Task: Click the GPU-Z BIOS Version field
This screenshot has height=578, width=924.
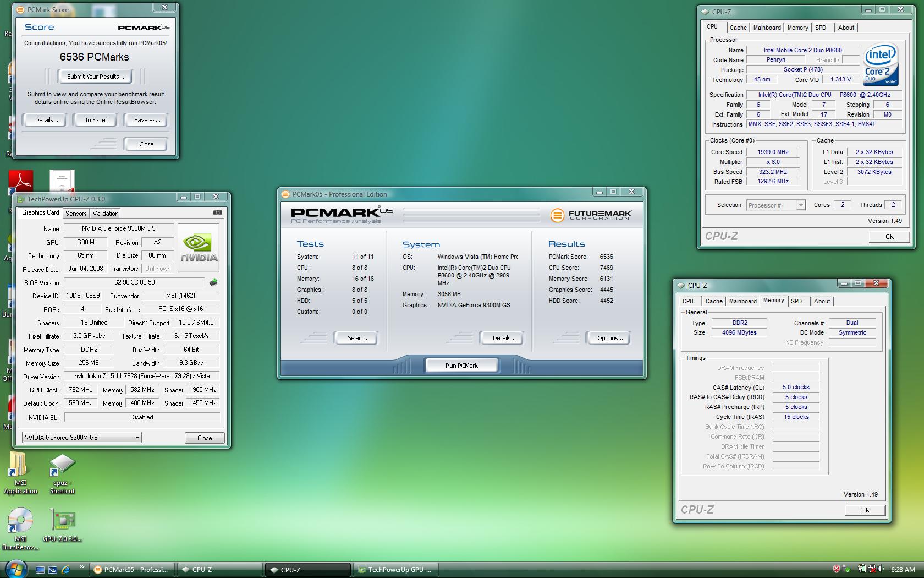Action: 134,282
